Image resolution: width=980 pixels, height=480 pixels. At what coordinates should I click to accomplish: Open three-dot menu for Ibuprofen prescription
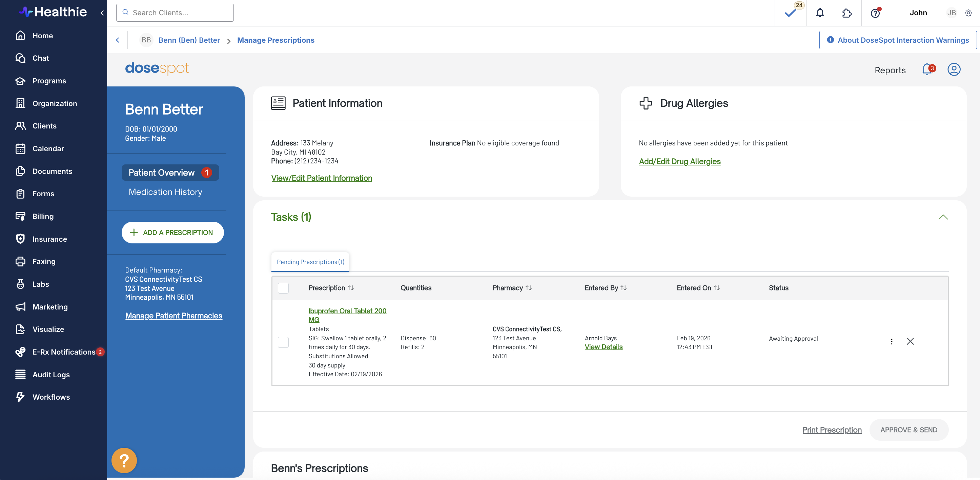tap(892, 341)
